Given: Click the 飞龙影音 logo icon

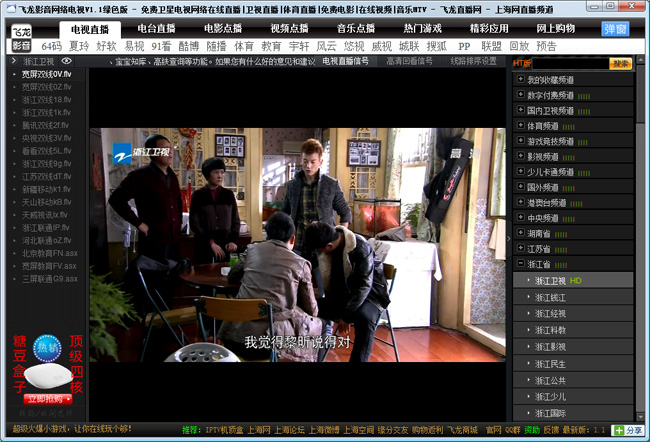Looking at the screenshot, I should click(21, 38).
